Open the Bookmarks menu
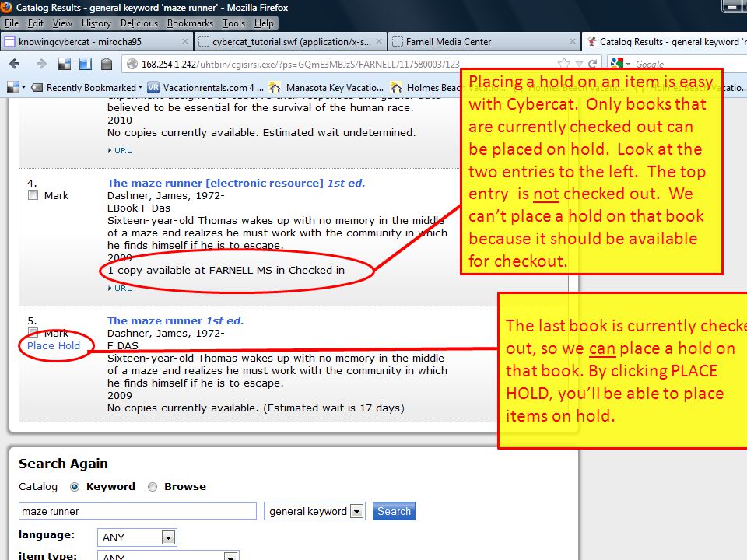The height and width of the screenshot is (560, 747). click(190, 23)
